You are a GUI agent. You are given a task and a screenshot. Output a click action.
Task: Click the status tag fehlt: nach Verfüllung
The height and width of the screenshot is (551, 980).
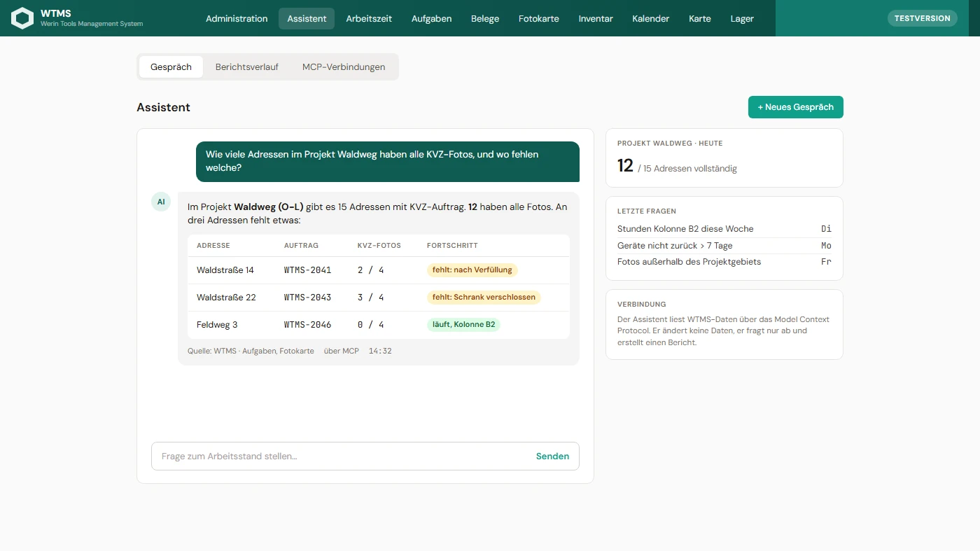(472, 270)
